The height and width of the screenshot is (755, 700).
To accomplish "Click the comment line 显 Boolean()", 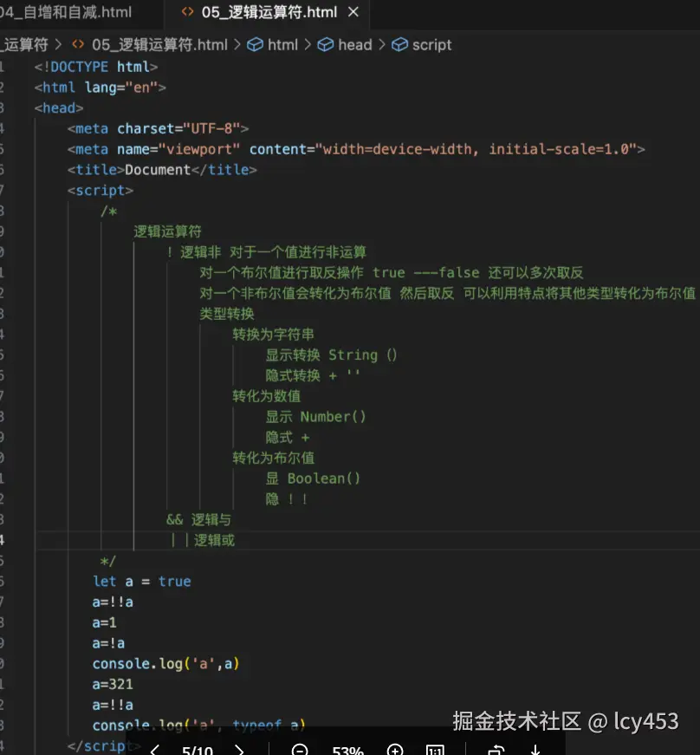I will tap(313, 478).
